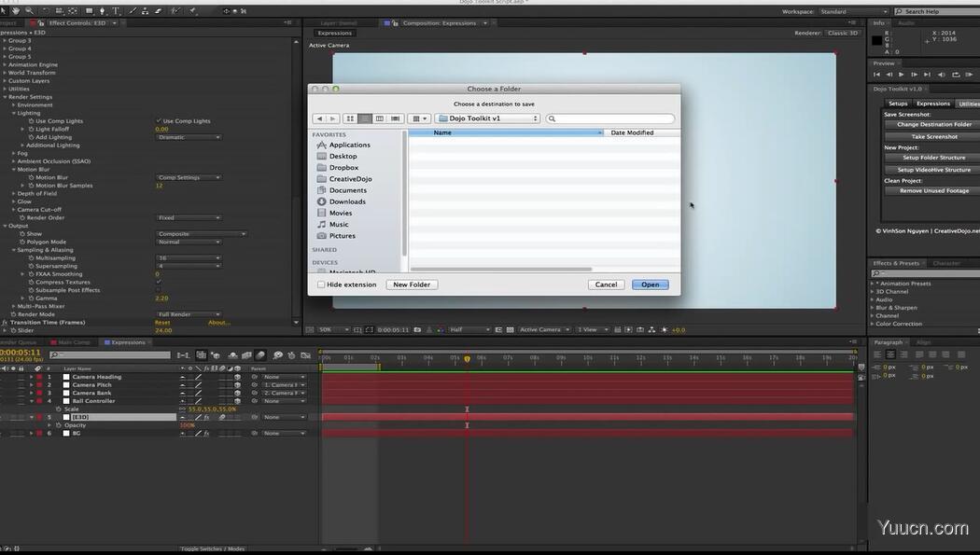
Task: Open the 50% magnification dropdown
Action: tap(333, 329)
